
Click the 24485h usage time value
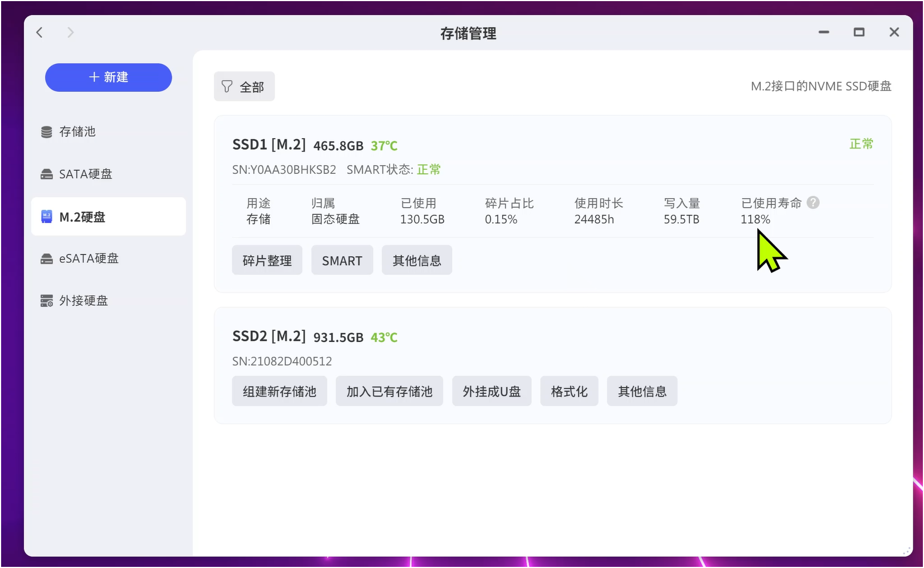click(x=594, y=219)
